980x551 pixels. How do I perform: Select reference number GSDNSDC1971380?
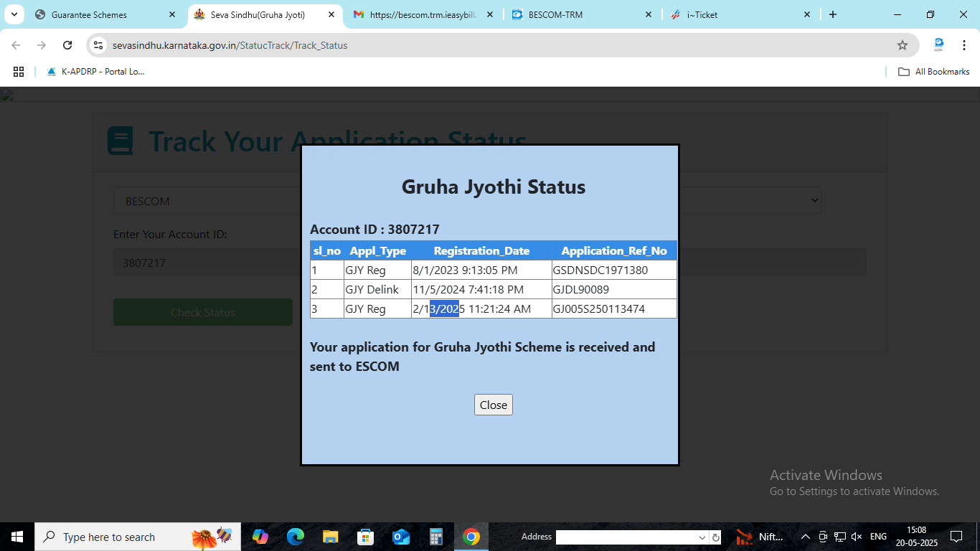[600, 270]
